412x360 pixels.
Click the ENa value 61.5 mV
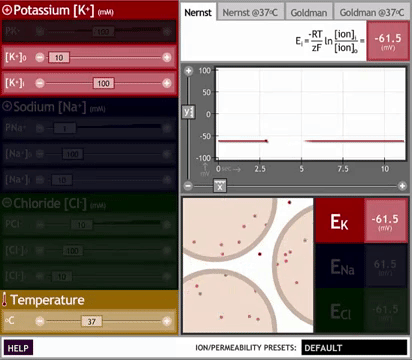tap(386, 266)
